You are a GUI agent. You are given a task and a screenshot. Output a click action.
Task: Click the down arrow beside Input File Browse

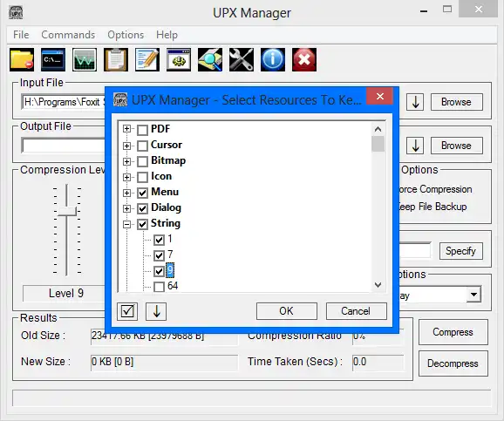(415, 102)
